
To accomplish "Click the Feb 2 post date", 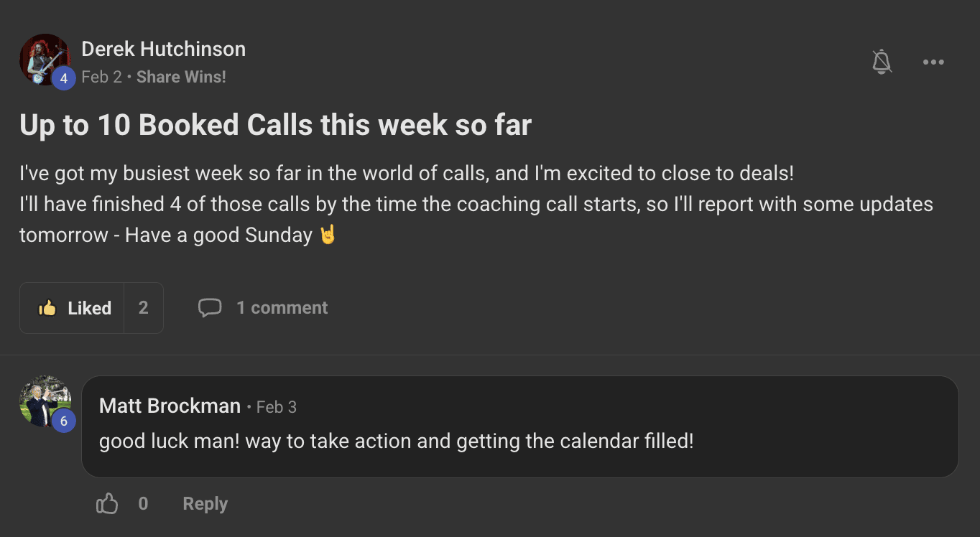I will (x=101, y=77).
